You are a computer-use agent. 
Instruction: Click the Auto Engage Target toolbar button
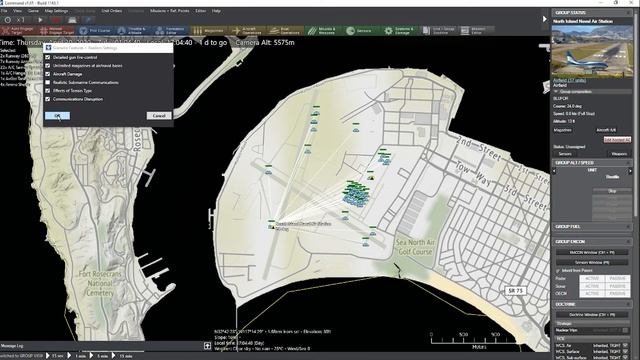click(18, 30)
